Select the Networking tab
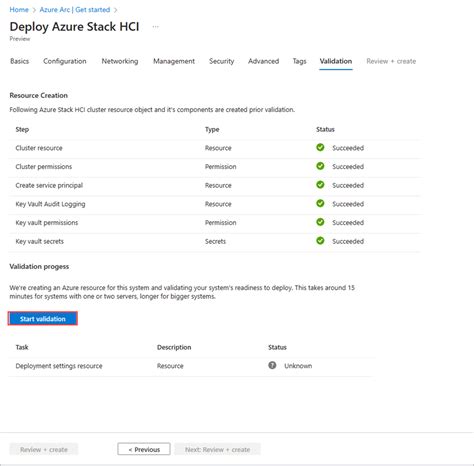Image resolution: width=474 pixels, height=466 pixels. point(120,61)
